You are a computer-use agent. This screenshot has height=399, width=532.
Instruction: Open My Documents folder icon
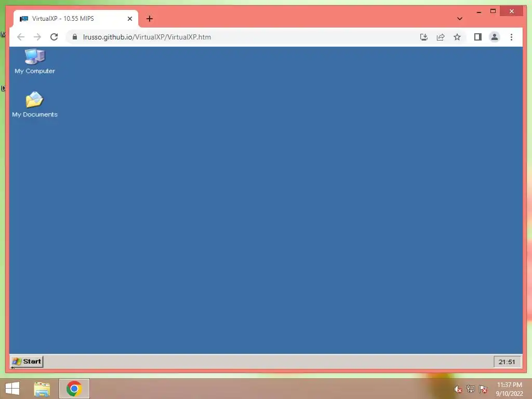(35, 104)
